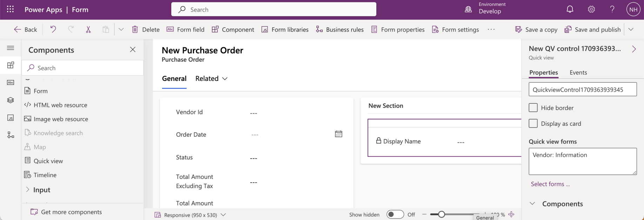The height and width of the screenshot is (220, 644).
Task: Toggle the hamburger navigation menu
Action: click(x=11, y=48)
